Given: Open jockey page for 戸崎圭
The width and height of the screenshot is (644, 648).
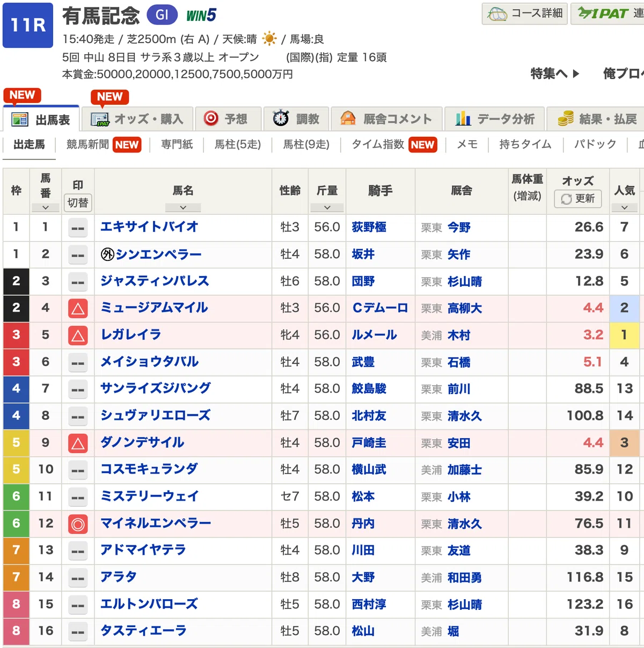Looking at the screenshot, I should pyautogui.click(x=369, y=442).
